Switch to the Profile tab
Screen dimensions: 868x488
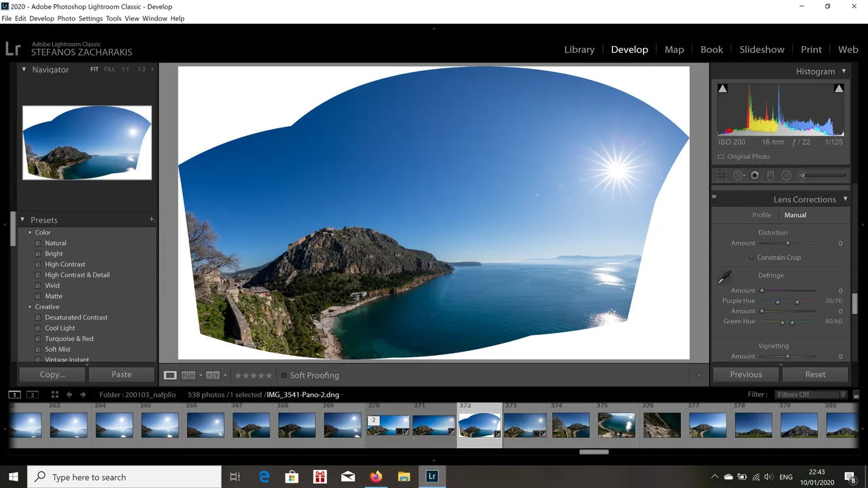click(x=762, y=215)
